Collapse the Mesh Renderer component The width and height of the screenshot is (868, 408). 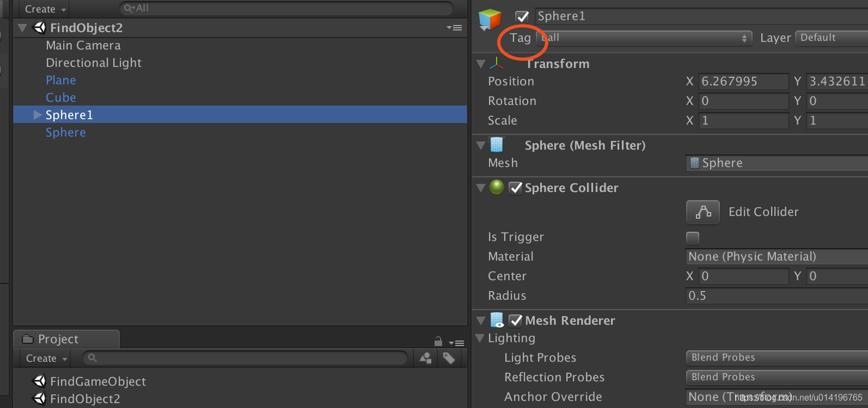coord(481,320)
